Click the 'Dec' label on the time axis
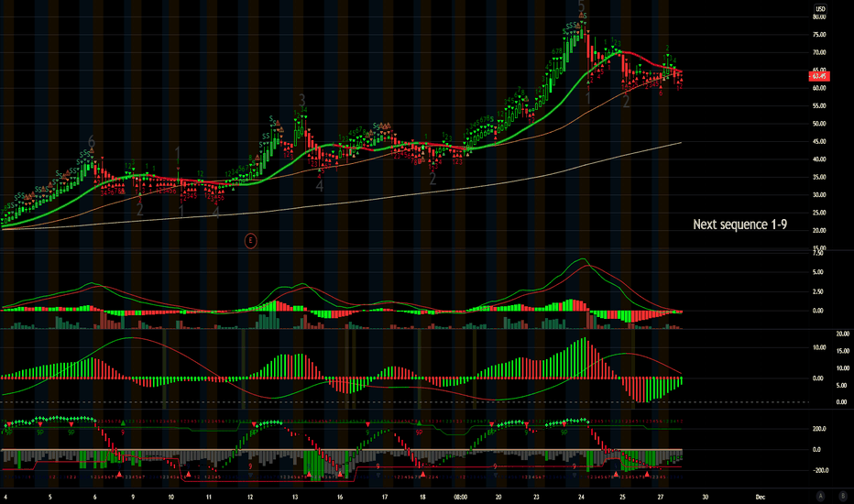 pyautogui.click(x=761, y=497)
